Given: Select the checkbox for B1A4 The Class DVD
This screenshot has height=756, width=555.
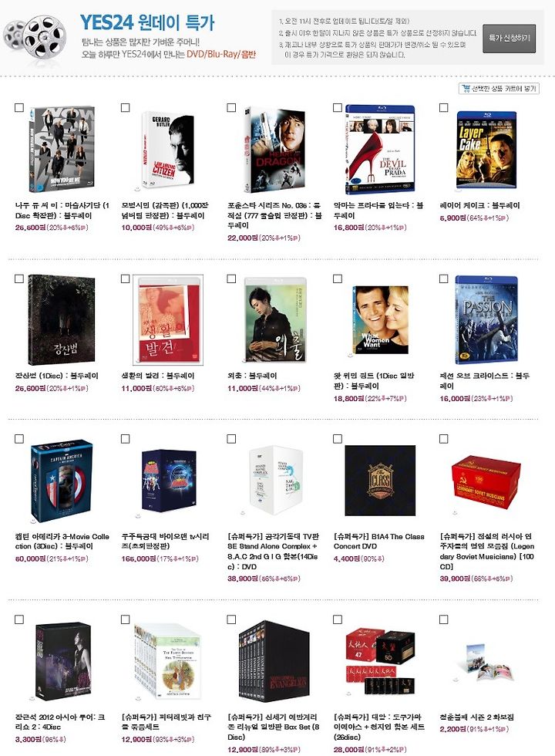Looking at the screenshot, I should (338, 439).
